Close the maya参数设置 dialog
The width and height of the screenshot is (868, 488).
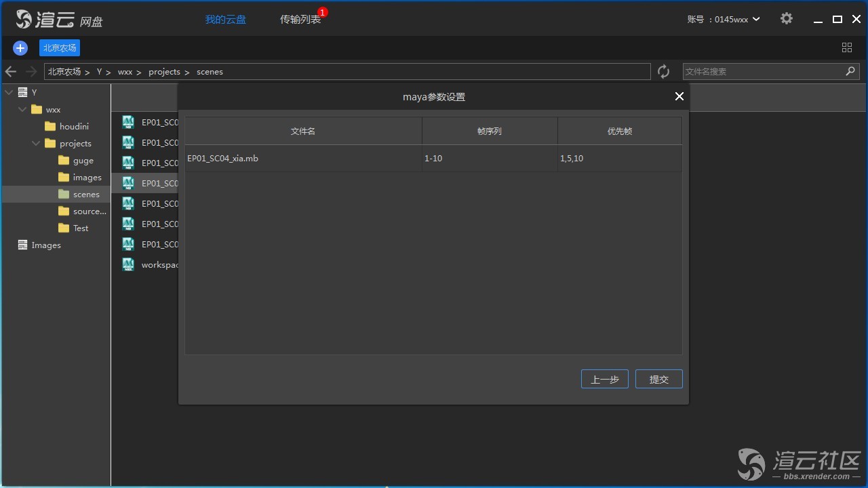[679, 97]
